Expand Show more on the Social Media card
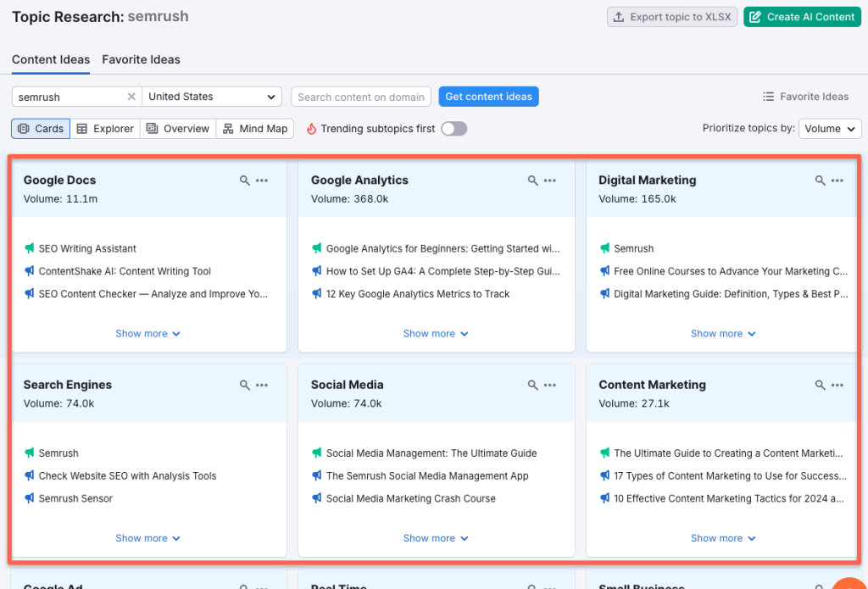868x589 pixels. [x=436, y=537]
